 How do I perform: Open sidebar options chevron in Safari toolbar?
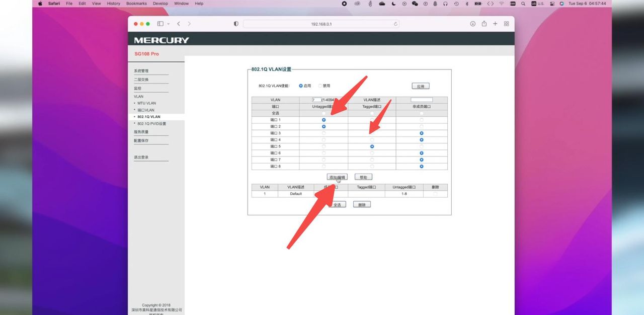click(x=168, y=24)
